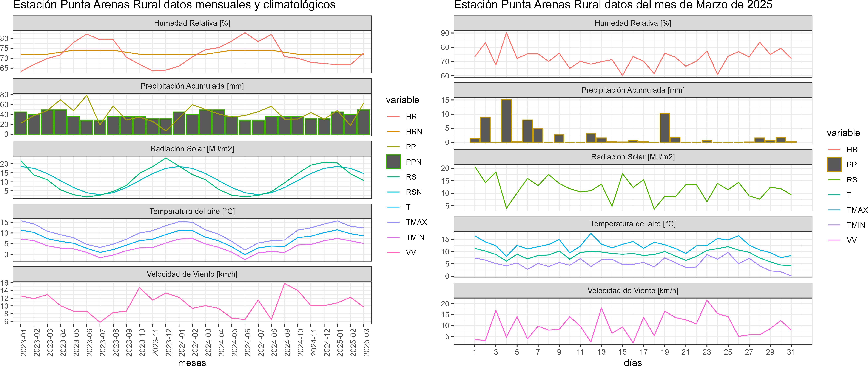Click the PP gray box swatch in daily legend

[834, 165]
